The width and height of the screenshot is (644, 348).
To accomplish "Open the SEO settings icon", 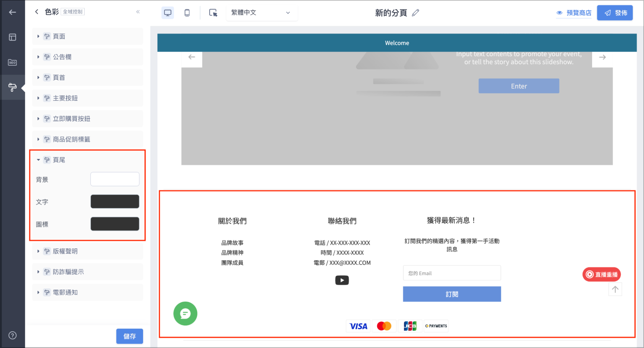I will [x=12, y=62].
